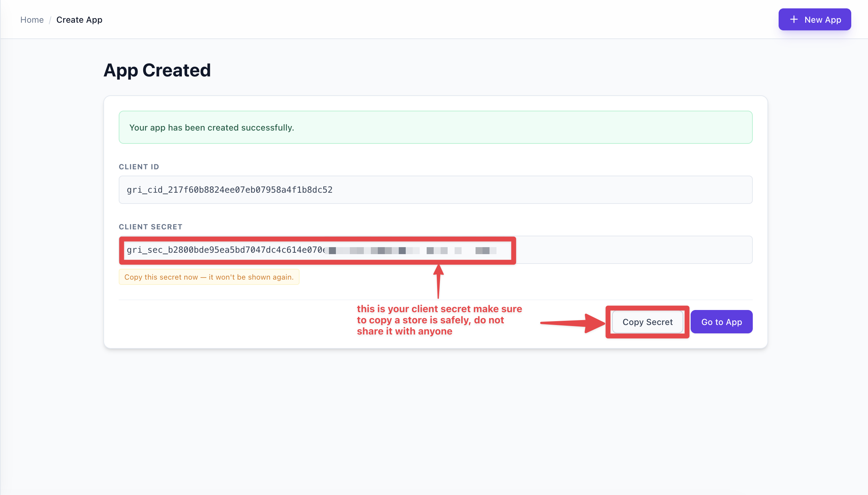Image resolution: width=868 pixels, height=495 pixels.
Task: Click the red annotation text about the secret
Action: point(439,320)
